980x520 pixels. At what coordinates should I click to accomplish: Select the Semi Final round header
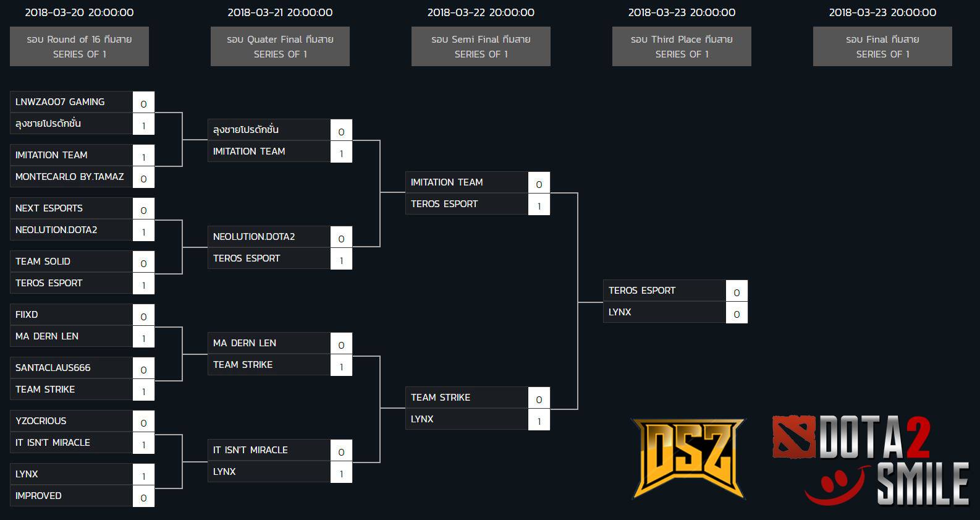pos(481,46)
